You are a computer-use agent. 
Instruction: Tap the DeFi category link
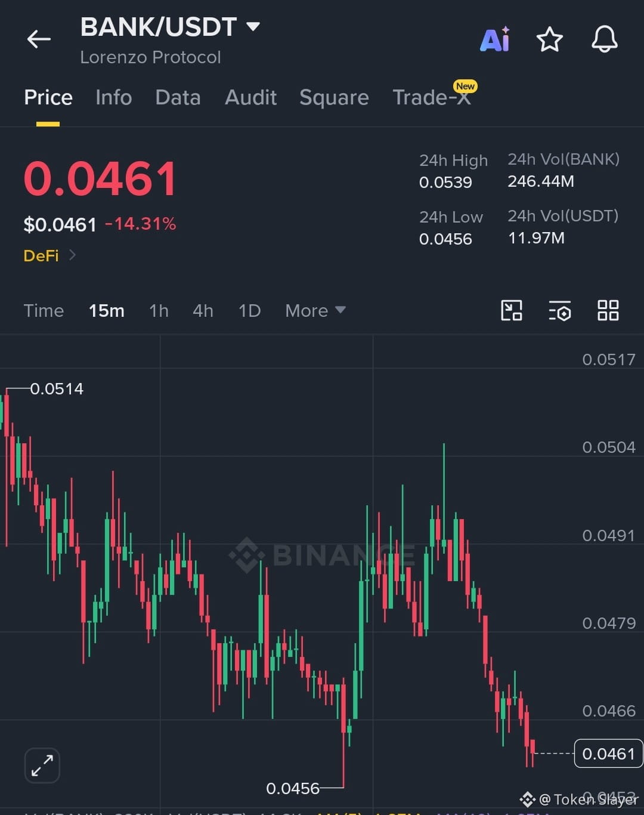[x=41, y=255]
